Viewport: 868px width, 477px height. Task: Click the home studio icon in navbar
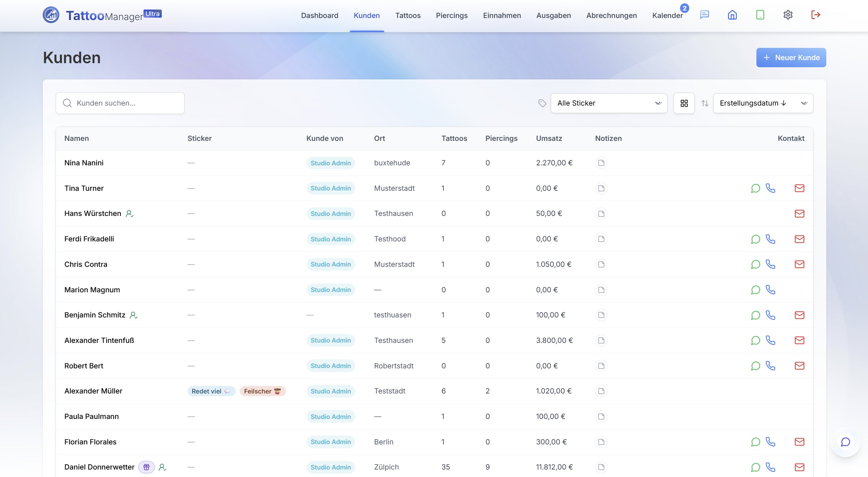click(732, 15)
